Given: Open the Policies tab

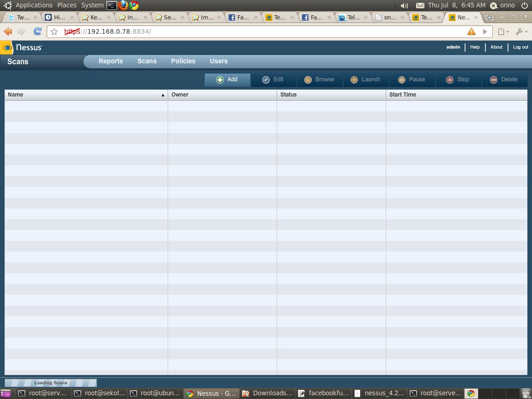Looking at the screenshot, I should click(183, 61).
